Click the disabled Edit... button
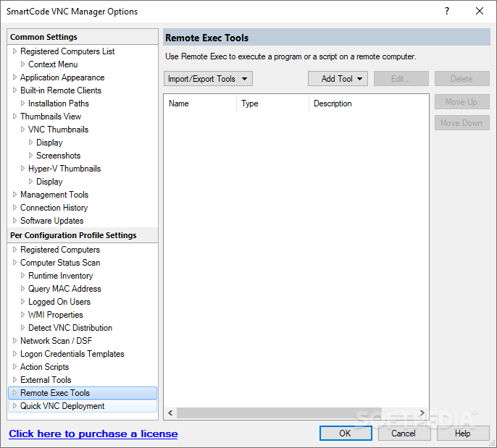Viewport: 497px width, 448px height. tap(401, 78)
